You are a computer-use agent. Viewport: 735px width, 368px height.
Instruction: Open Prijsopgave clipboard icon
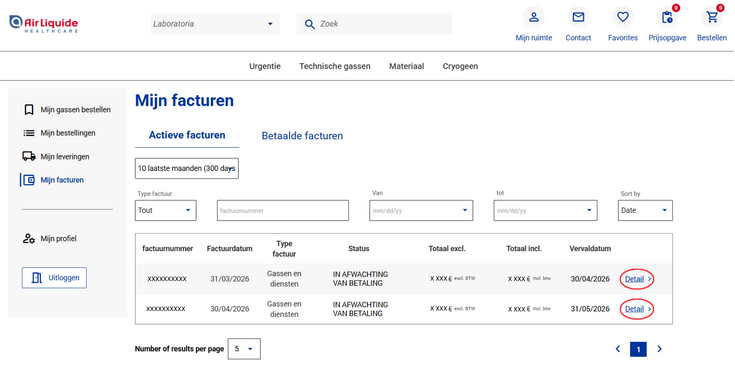(667, 17)
